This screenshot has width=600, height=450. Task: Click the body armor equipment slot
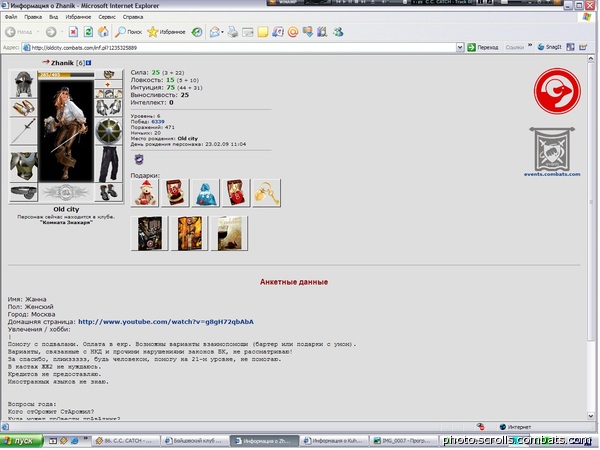[23, 165]
